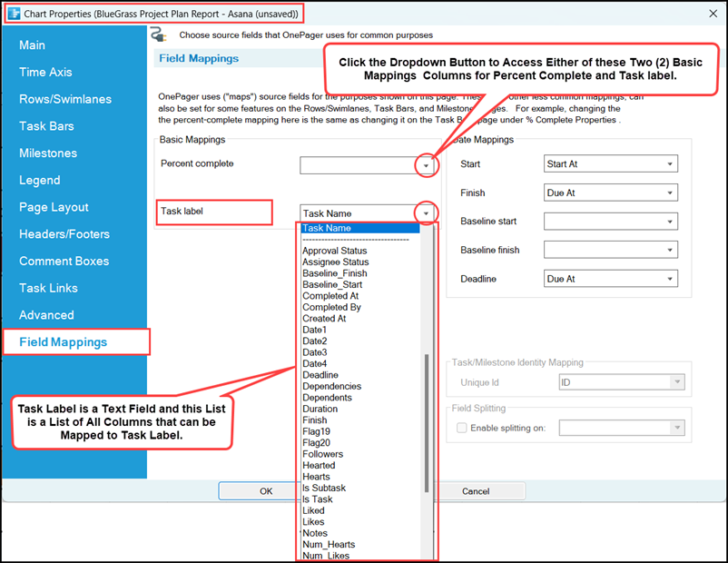Image resolution: width=728 pixels, height=563 pixels.
Task: Select Duration from the task label list
Action: coord(321,409)
